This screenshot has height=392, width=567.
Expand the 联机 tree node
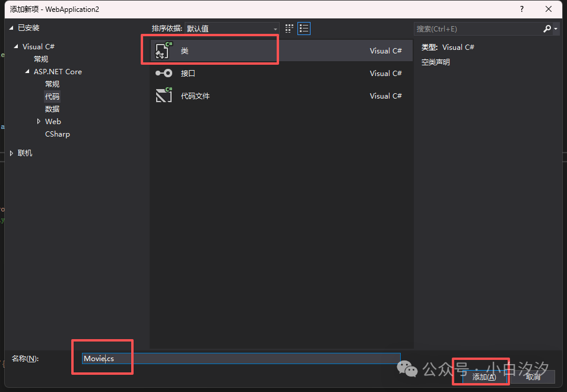coord(11,153)
